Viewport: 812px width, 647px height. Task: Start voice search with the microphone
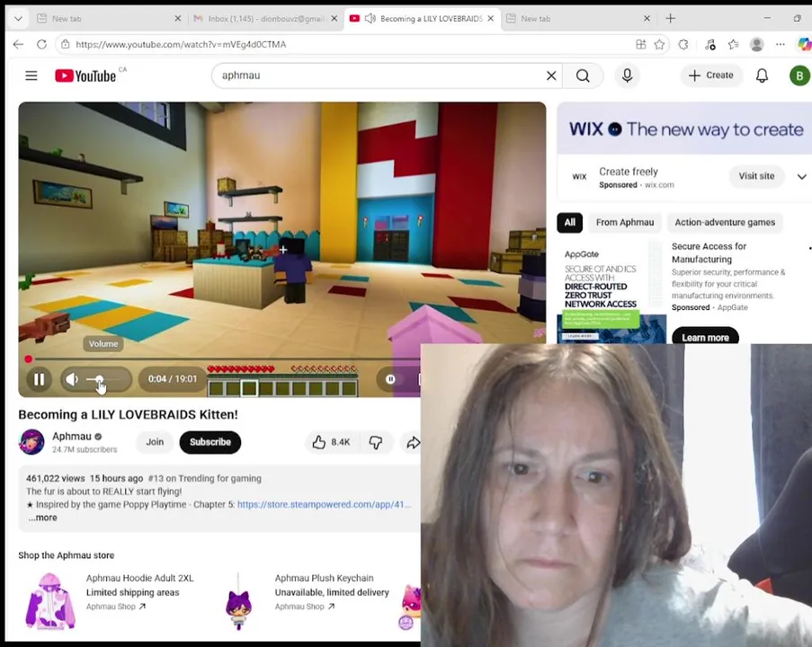point(627,75)
